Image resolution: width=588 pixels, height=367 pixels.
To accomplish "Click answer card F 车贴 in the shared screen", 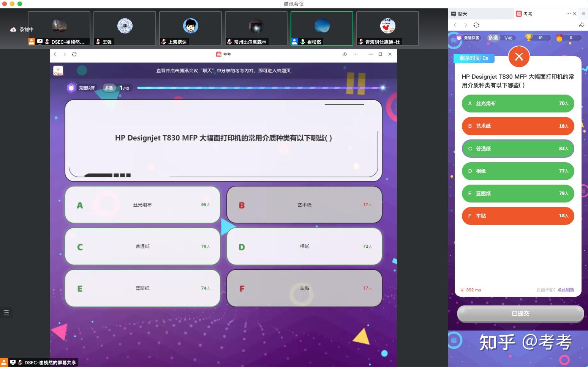I will click(304, 288).
